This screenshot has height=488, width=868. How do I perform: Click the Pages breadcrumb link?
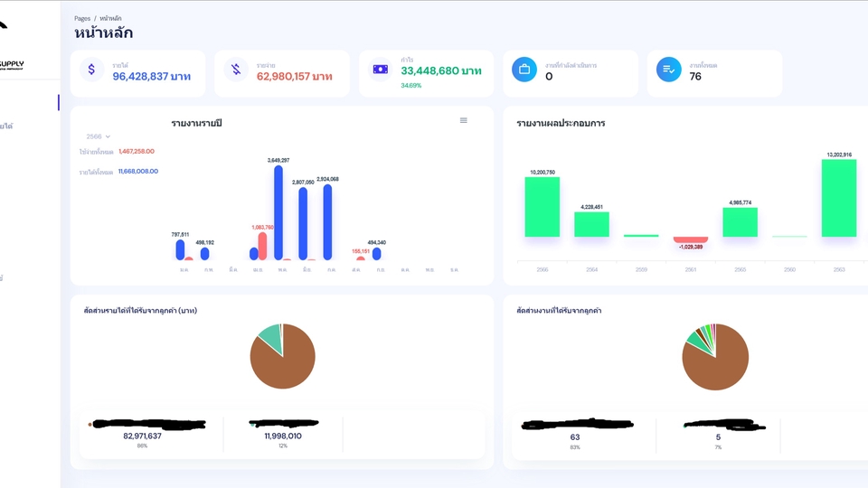pos(82,18)
